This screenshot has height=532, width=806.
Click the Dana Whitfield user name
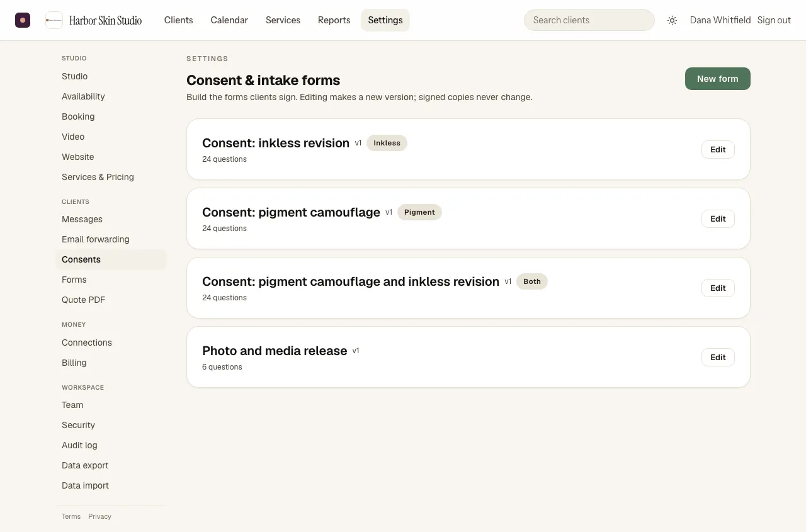pyautogui.click(x=720, y=20)
